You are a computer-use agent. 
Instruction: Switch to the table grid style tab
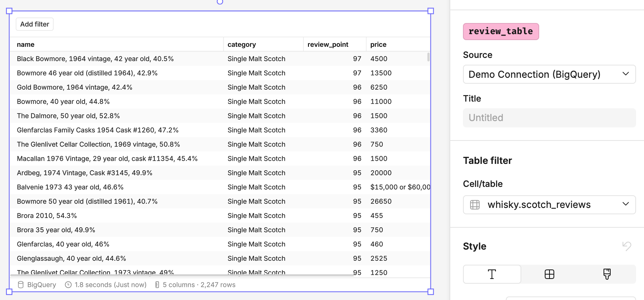pos(550,274)
